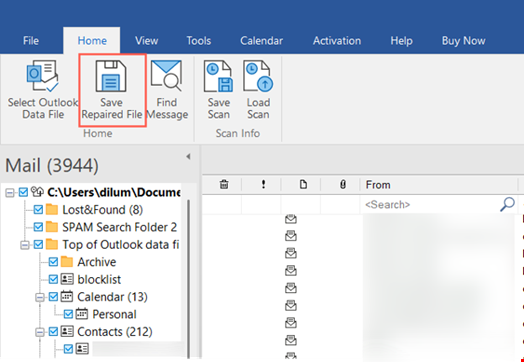524x362 pixels.
Task: Open the Help tab
Action: [x=401, y=41]
